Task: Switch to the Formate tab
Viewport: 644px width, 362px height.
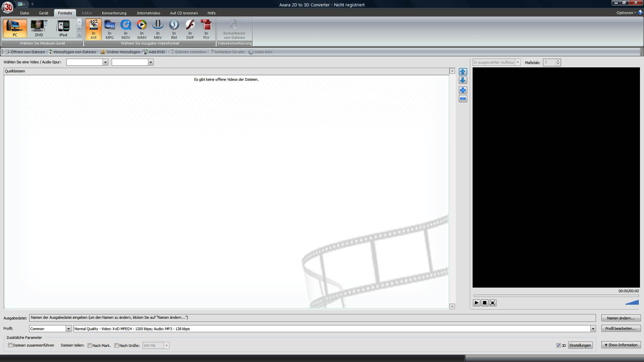Action: tap(65, 13)
